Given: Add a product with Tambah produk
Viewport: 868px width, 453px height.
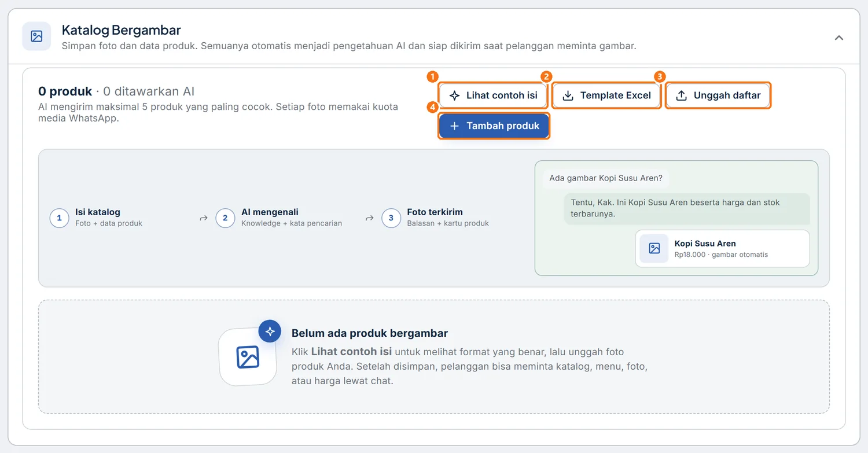Looking at the screenshot, I should point(494,126).
